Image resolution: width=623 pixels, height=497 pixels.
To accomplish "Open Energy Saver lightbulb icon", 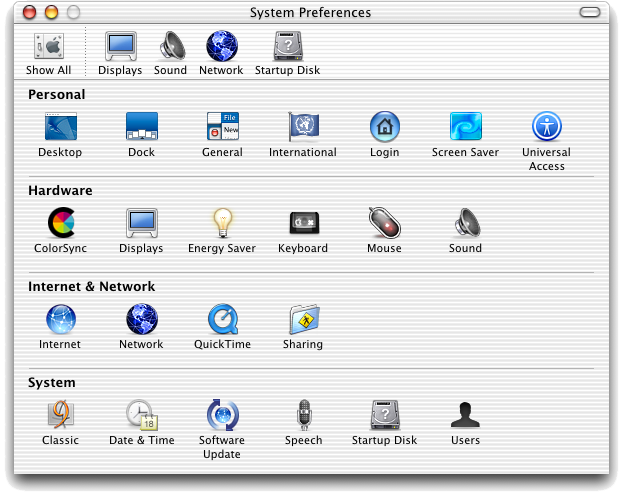I will [x=222, y=222].
